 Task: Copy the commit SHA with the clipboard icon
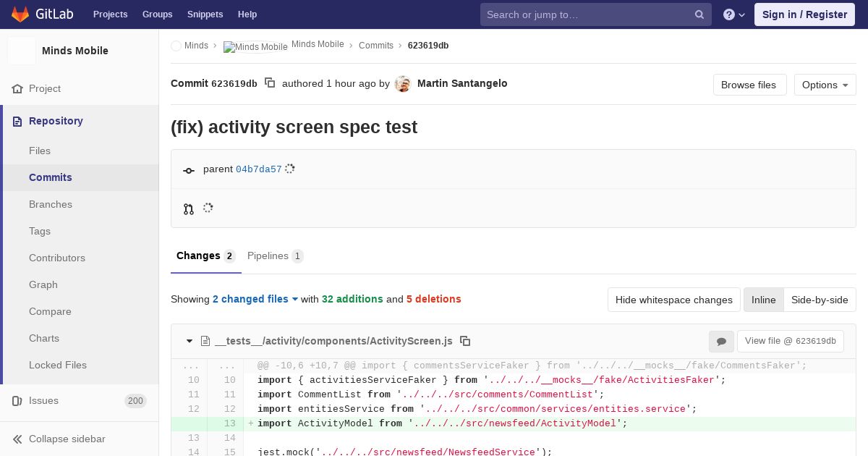(x=270, y=83)
